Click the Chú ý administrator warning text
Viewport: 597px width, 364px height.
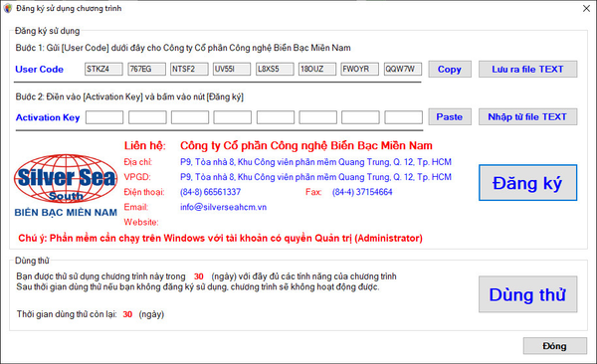[x=221, y=239]
